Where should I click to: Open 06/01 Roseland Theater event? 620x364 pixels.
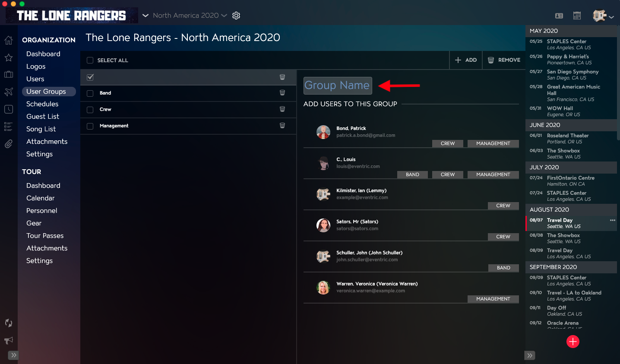click(x=571, y=139)
